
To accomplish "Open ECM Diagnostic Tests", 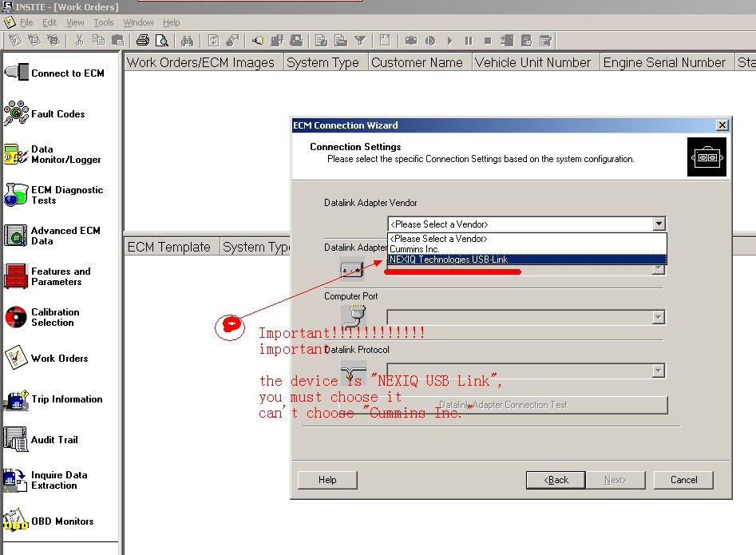I will [54, 195].
